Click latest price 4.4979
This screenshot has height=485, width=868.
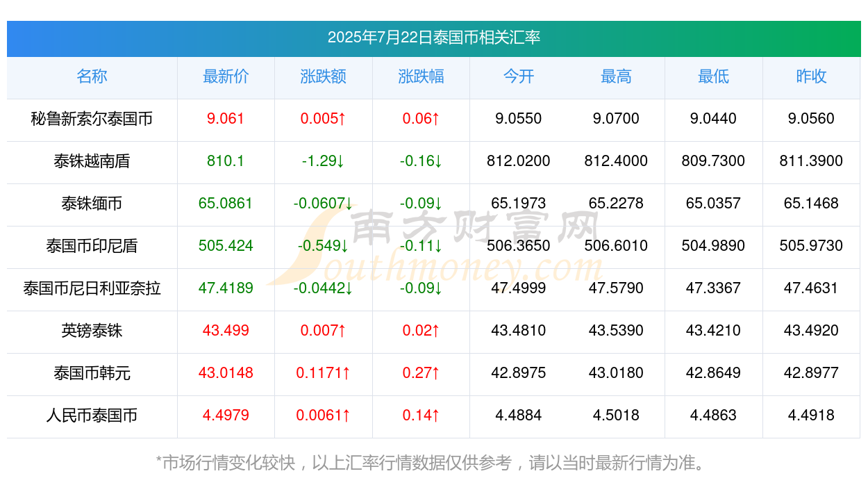(226, 416)
